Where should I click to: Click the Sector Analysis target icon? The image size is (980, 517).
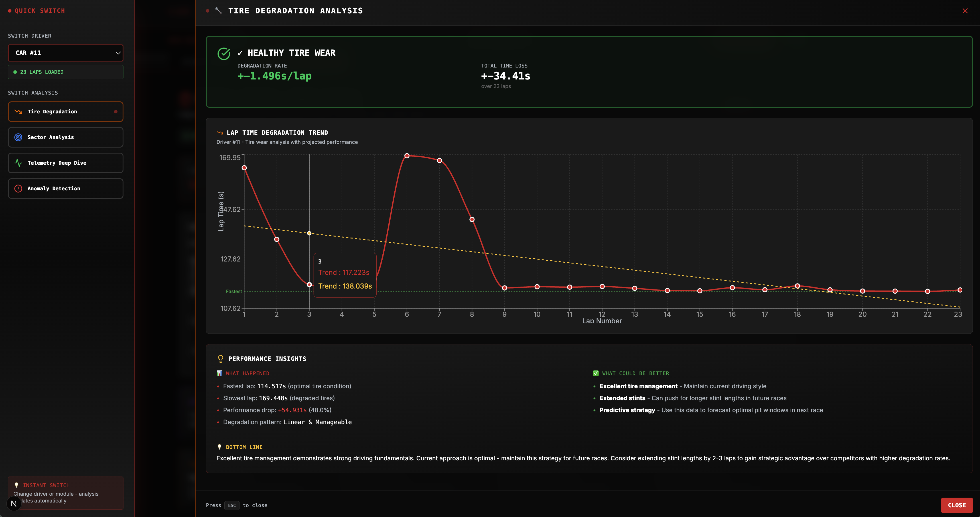(18, 137)
